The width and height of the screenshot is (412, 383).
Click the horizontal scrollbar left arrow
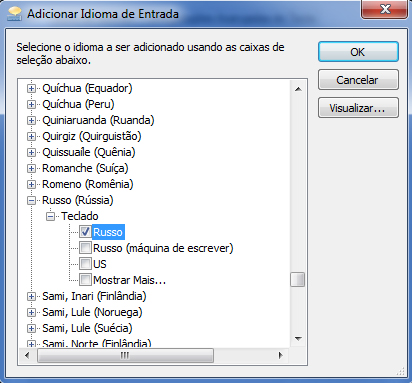(x=27, y=355)
